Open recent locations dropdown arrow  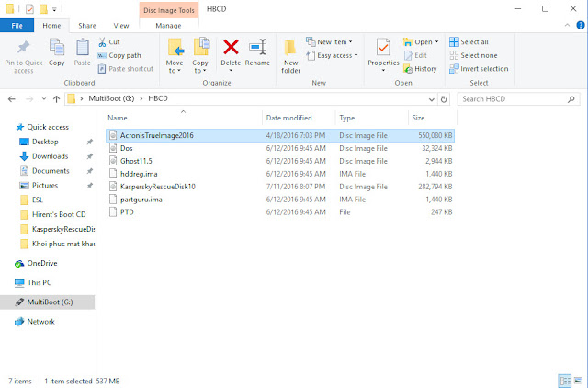coord(44,99)
